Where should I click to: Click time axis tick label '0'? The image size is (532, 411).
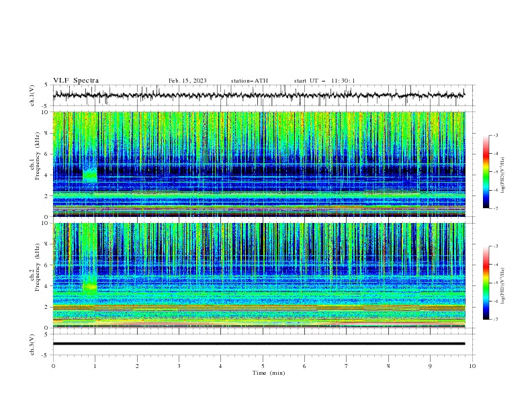point(53,366)
